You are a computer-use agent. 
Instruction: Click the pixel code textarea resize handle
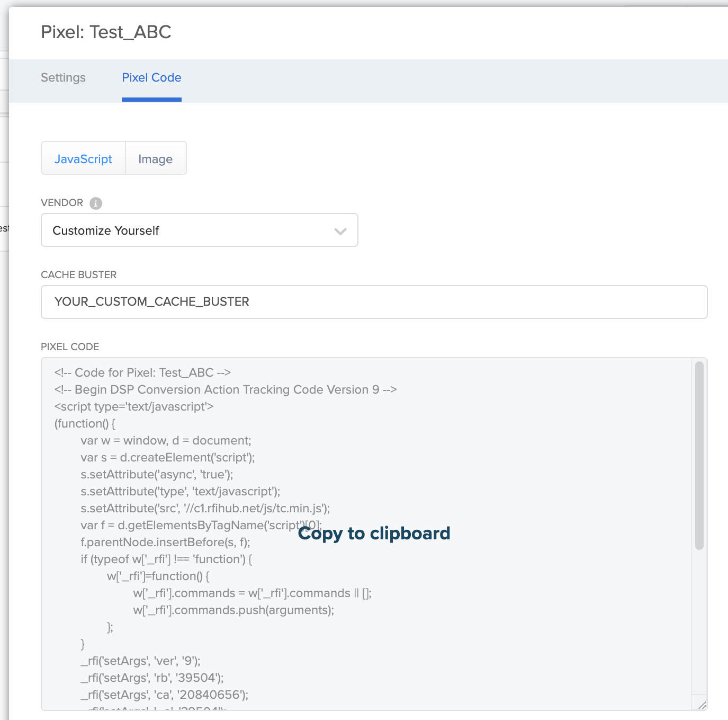[702, 705]
